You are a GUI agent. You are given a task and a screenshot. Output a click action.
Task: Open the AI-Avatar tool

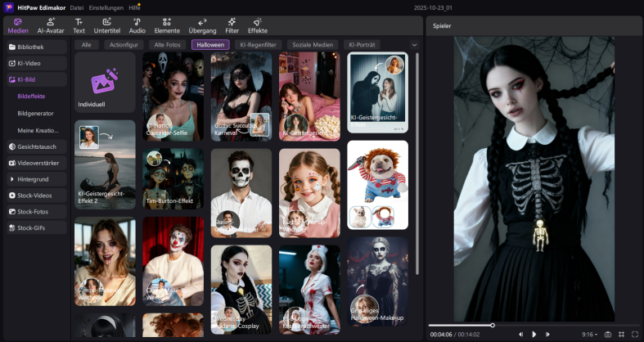(51, 25)
